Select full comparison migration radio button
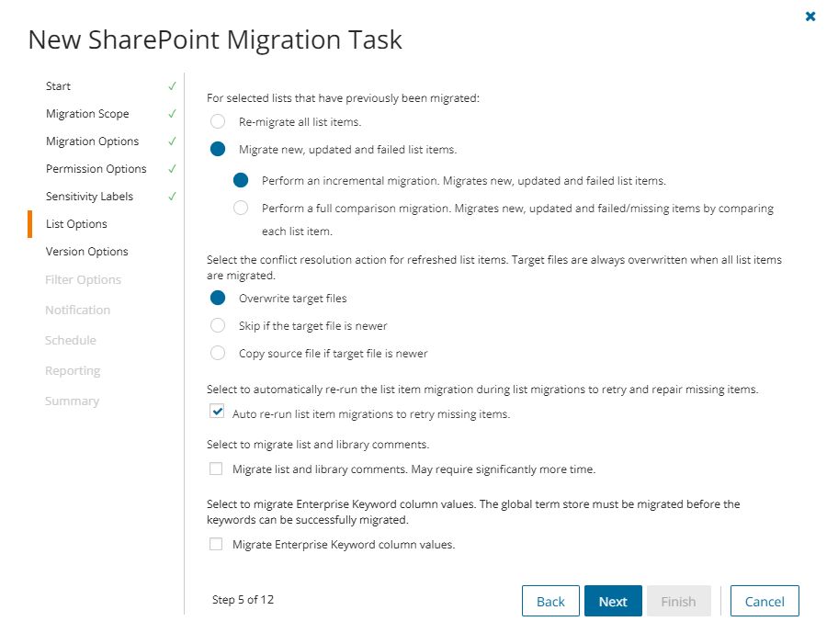The image size is (827, 644). click(x=241, y=208)
